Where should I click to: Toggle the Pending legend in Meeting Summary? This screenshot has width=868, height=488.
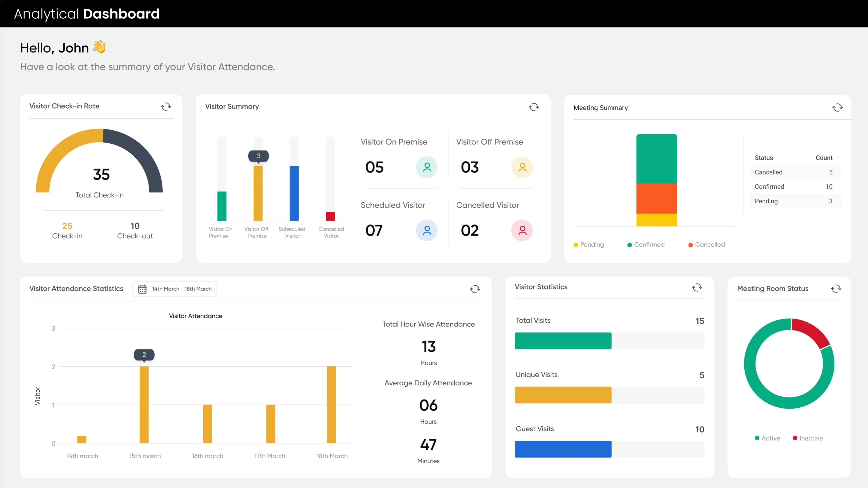coord(589,245)
